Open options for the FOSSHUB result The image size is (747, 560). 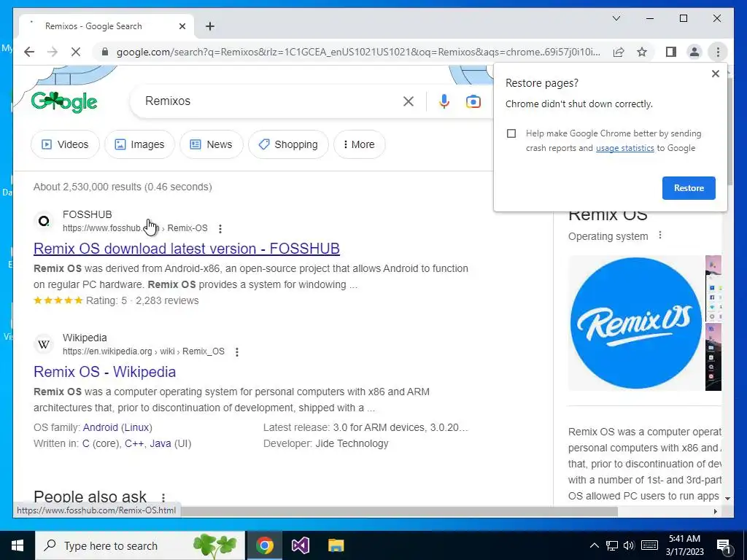click(x=220, y=228)
